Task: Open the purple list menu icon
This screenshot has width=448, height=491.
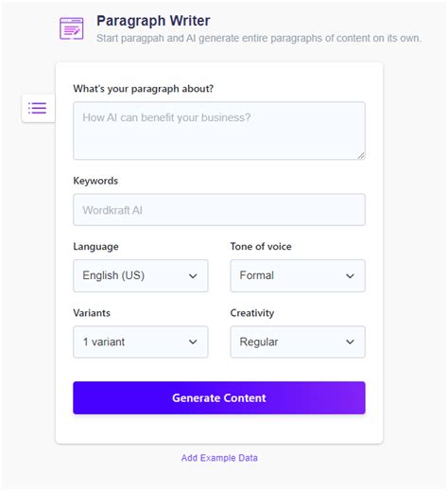Action: 38,108
